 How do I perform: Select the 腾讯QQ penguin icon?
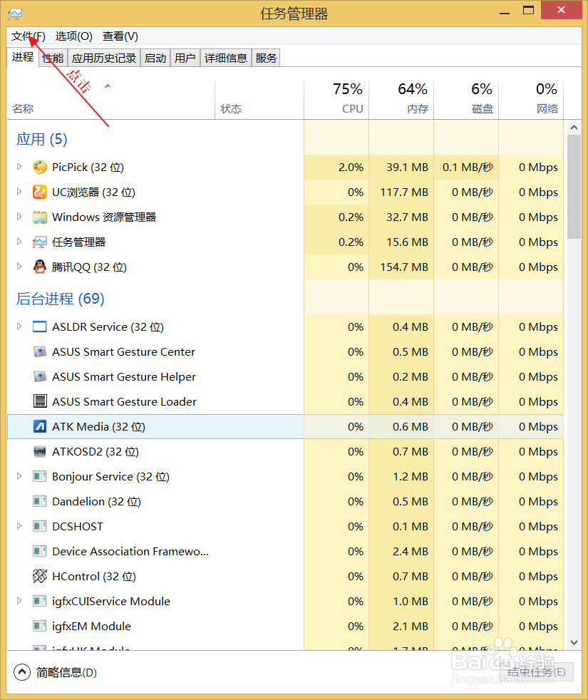(40, 267)
